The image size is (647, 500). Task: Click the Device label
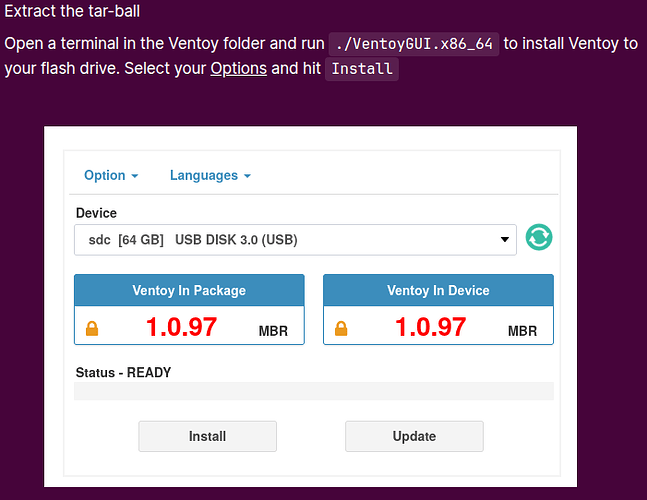pos(96,213)
